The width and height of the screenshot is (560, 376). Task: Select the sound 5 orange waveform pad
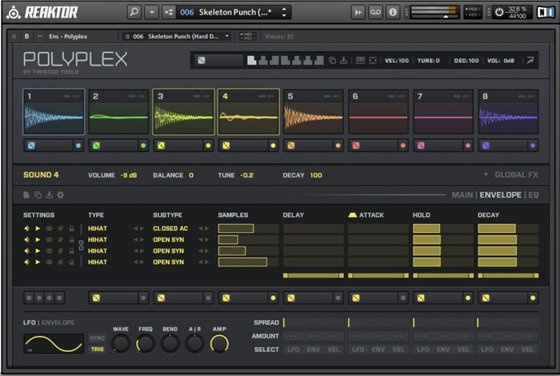[x=313, y=112]
